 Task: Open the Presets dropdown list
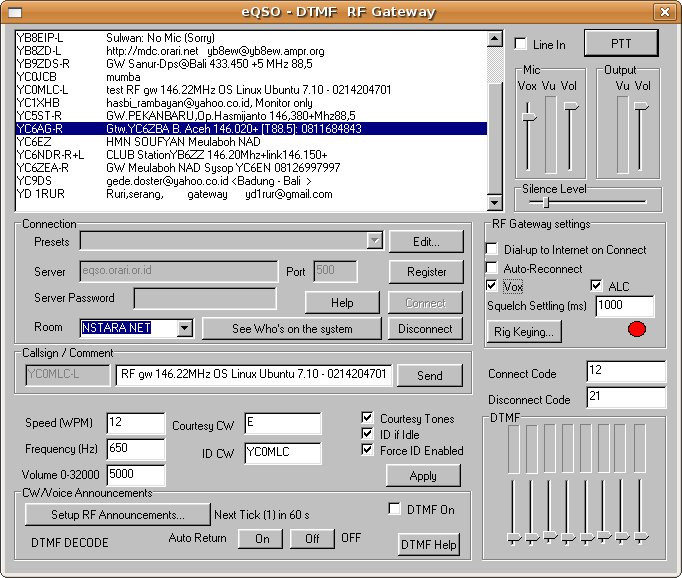point(375,241)
